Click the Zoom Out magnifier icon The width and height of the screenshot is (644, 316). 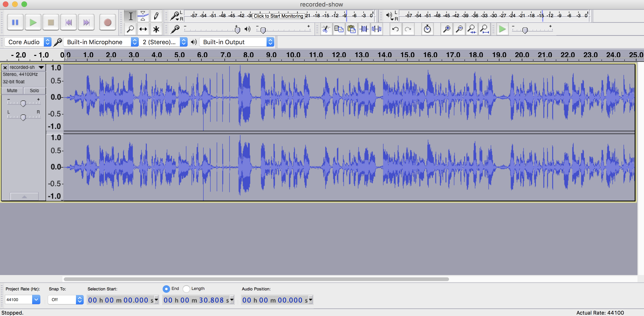459,29
